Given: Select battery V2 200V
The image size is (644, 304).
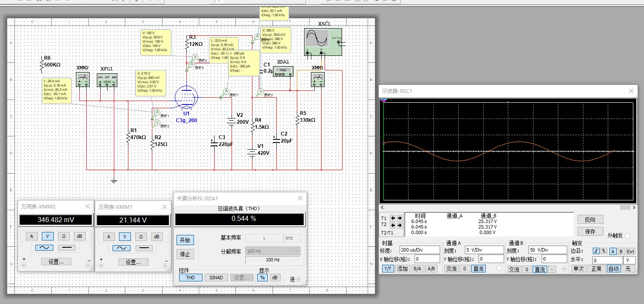Looking at the screenshot, I should 232,122.
